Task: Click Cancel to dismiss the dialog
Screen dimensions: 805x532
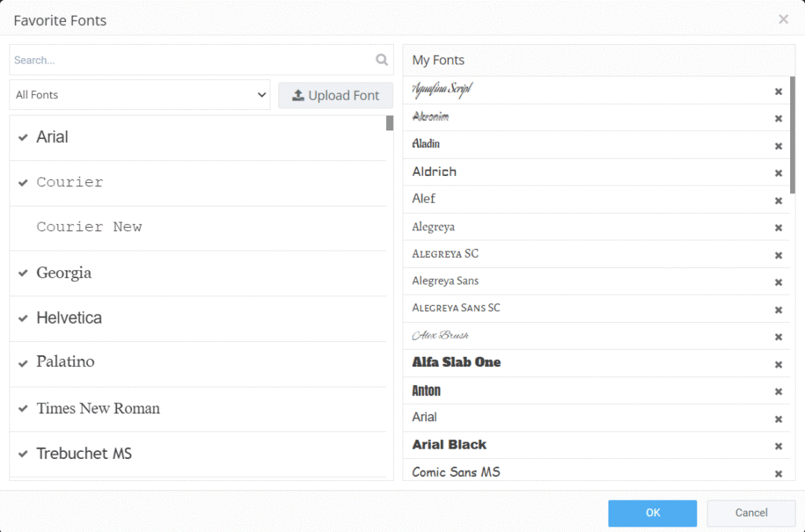Action: pyautogui.click(x=750, y=512)
